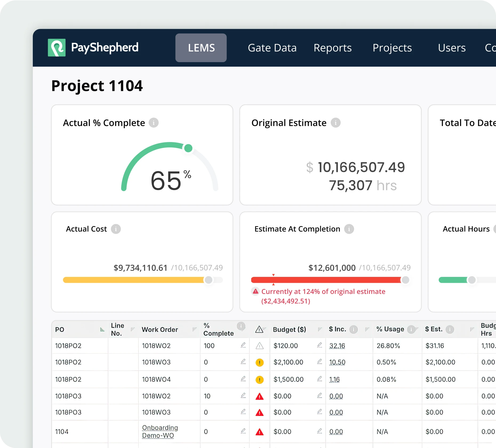Go to the Projects tab

pyautogui.click(x=392, y=48)
